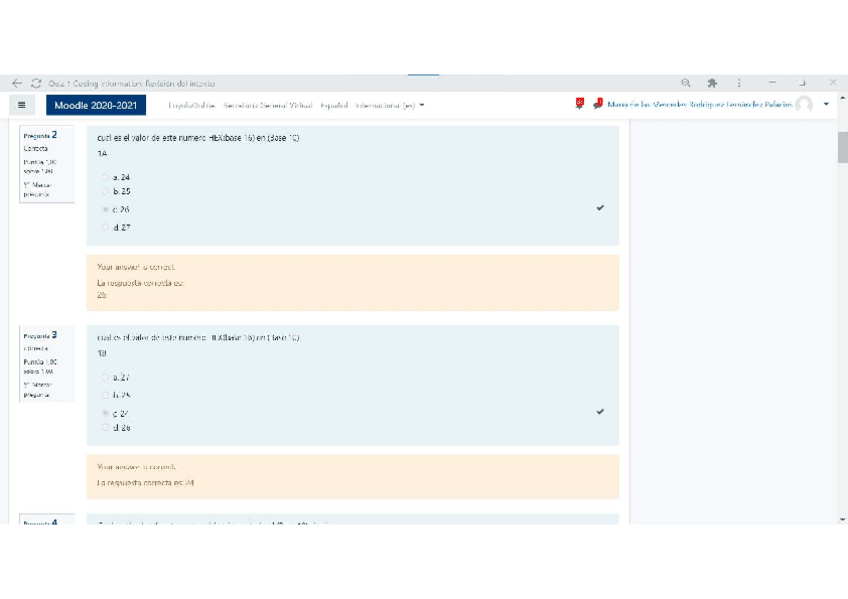
Task: Go back with the browser back arrow
Action: 17,83
